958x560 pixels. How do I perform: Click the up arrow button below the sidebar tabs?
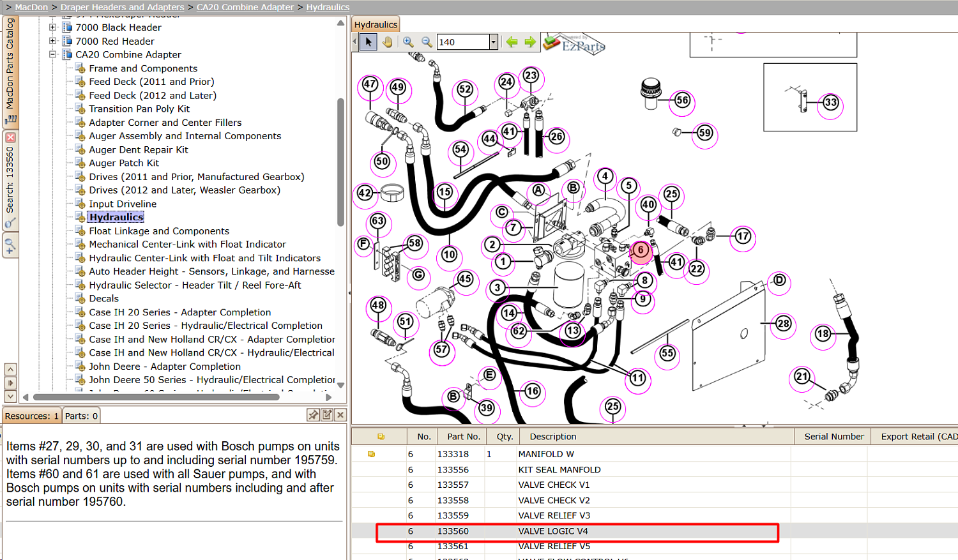pyautogui.click(x=10, y=370)
